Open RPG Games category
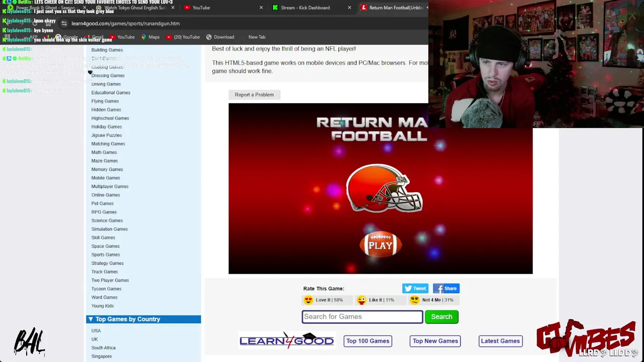Screen dimensions: 644x362 click(104, 212)
